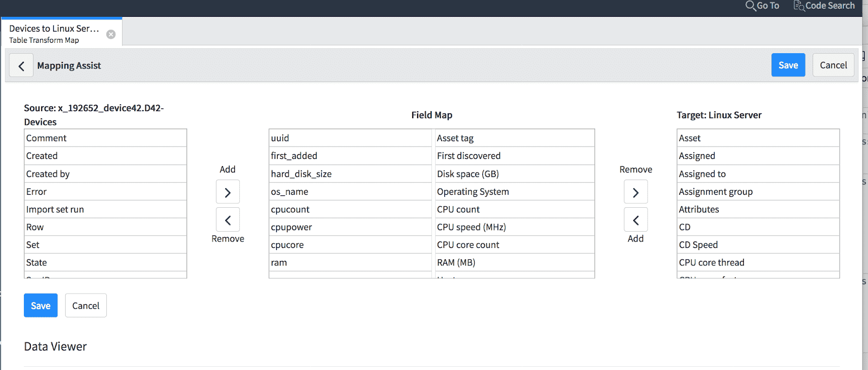Screen dimensions: 868x370
Task: Click the source Add right-arrow button
Action: (228, 193)
